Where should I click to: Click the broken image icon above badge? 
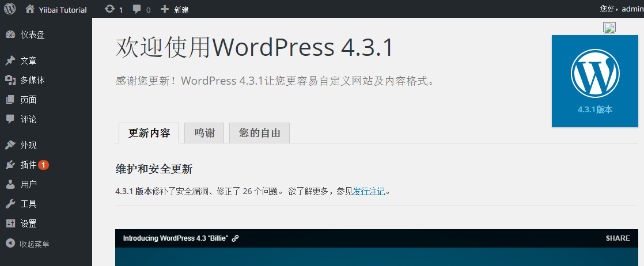coord(609,28)
